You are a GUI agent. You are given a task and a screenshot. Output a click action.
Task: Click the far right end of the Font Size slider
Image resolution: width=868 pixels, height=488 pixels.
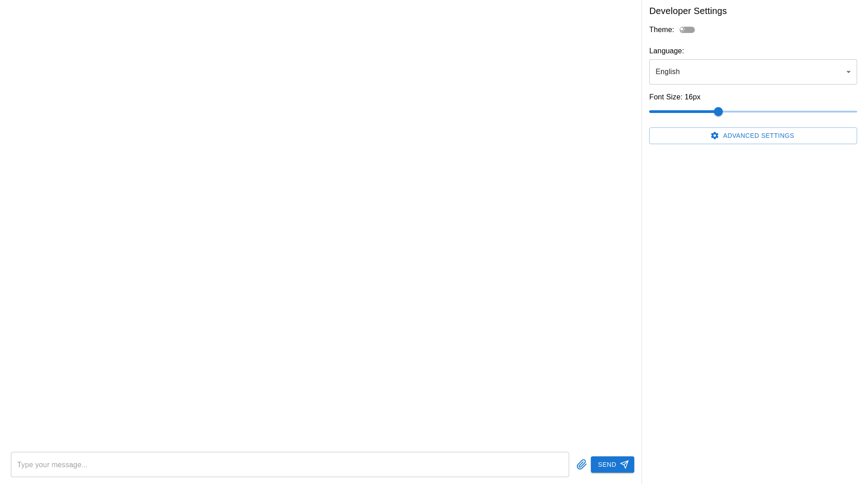click(x=856, y=112)
